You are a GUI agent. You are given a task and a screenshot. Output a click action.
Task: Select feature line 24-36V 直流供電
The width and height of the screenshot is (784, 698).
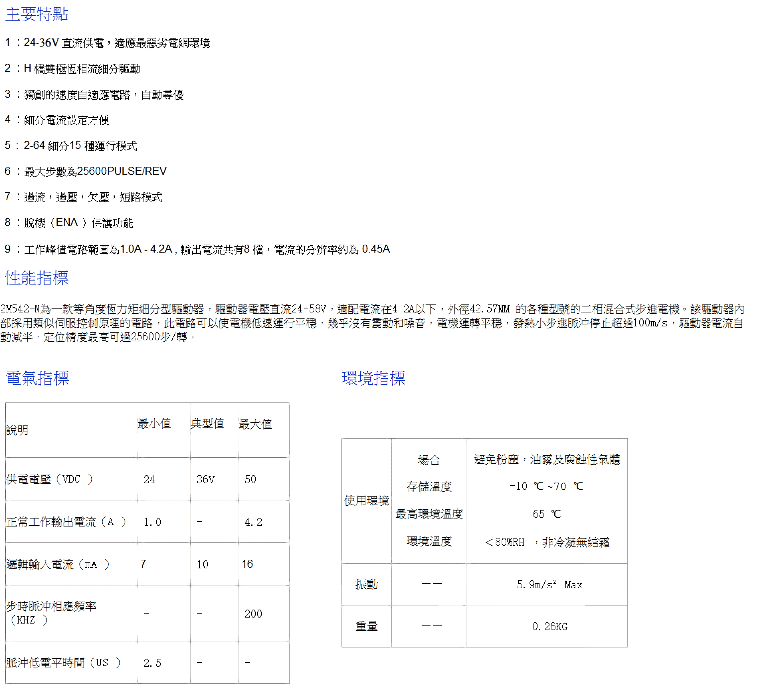107,43
